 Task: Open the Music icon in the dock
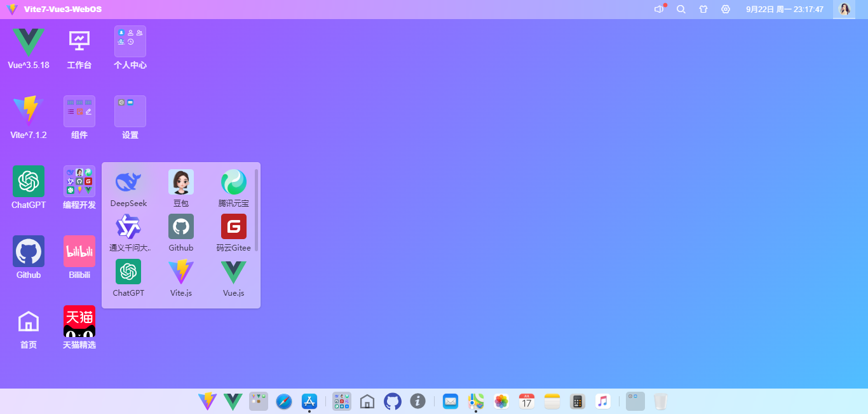(603, 401)
